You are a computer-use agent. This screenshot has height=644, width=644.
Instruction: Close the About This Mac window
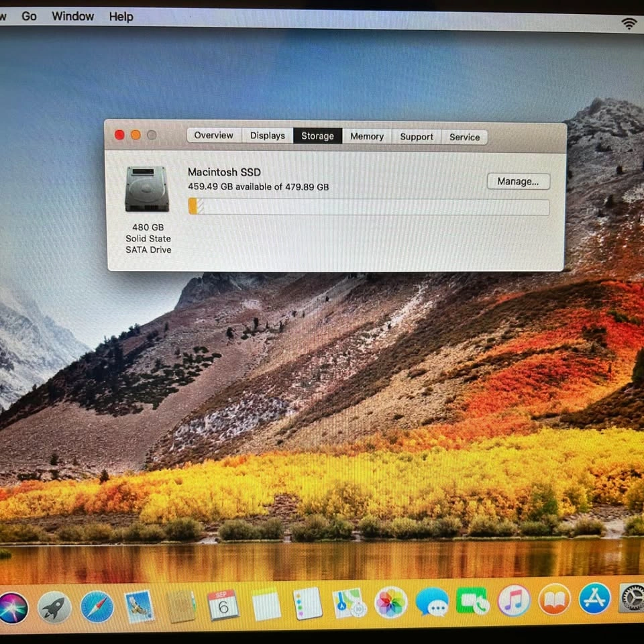pos(119,135)
